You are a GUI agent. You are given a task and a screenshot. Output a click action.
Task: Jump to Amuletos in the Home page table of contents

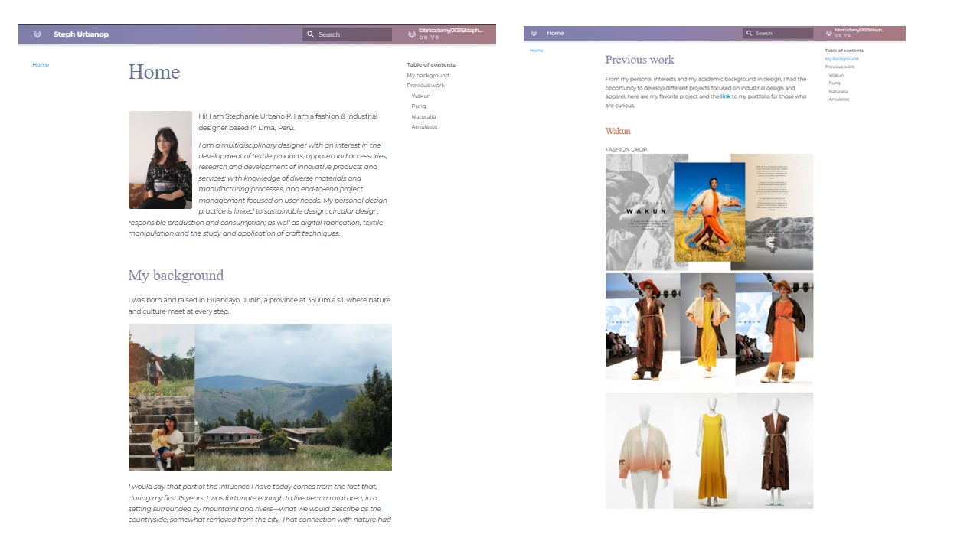pyautogui.click(x=424, y=127)
